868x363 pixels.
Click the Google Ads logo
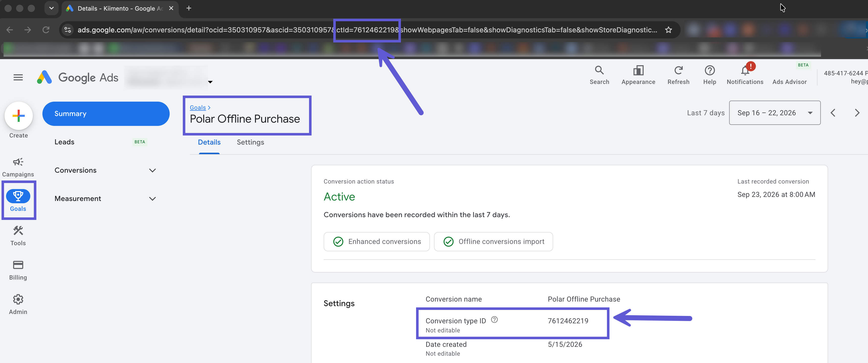78,78
